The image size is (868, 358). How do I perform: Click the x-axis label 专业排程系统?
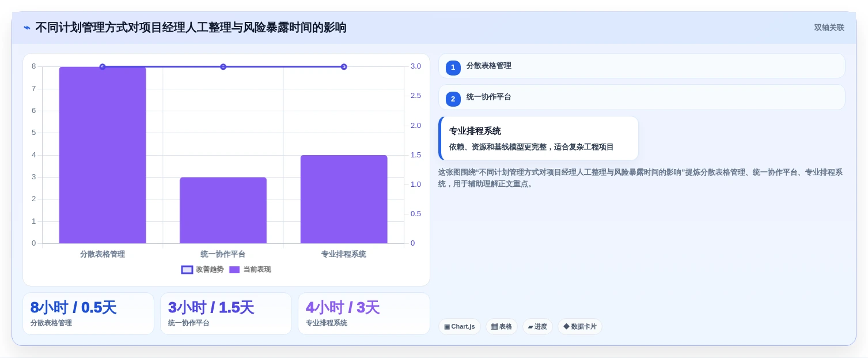pyautogui.click(x=344, y=254)
